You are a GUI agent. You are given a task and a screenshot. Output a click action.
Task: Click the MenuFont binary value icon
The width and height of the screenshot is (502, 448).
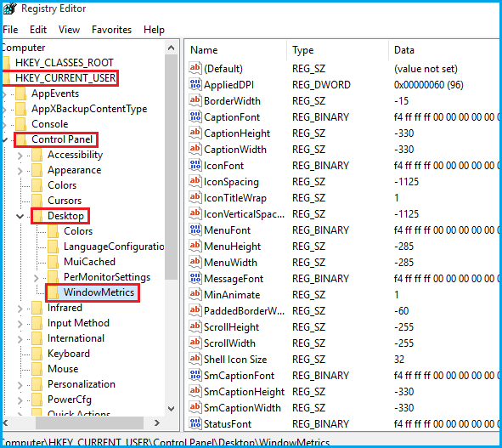pos(195,230)
